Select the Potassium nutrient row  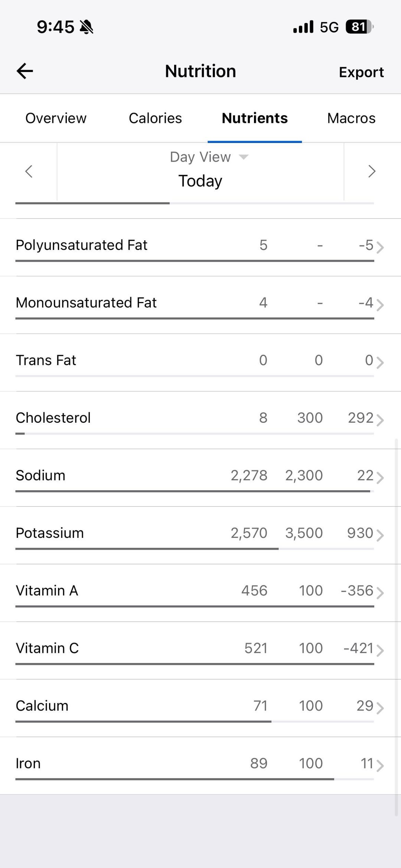(186, 533)
